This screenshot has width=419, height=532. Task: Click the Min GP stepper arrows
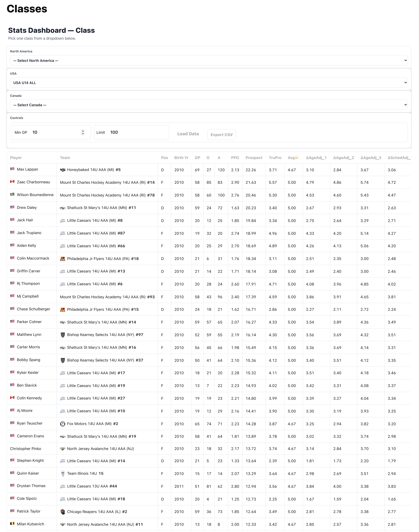(83, 132)
